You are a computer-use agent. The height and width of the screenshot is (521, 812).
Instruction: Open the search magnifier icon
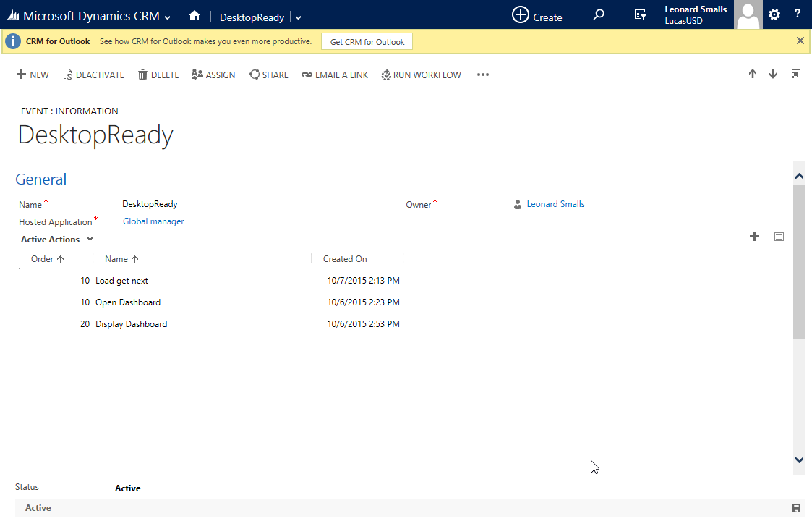(599, 14)
